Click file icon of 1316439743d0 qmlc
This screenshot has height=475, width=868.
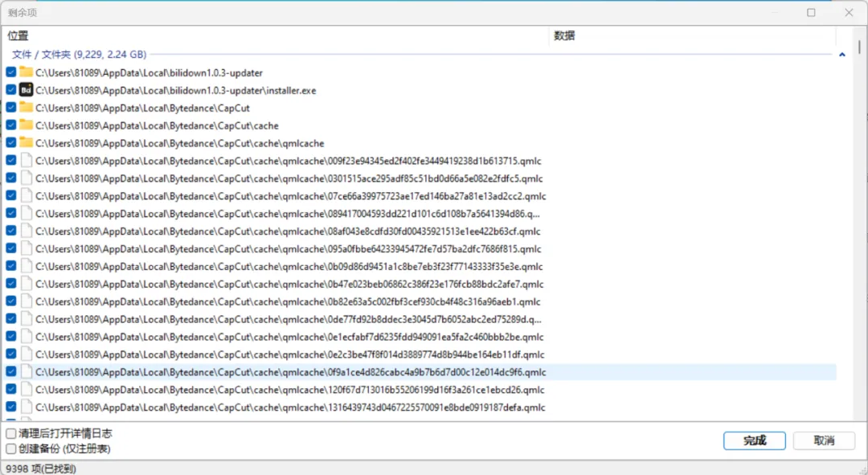click(26, 407)
